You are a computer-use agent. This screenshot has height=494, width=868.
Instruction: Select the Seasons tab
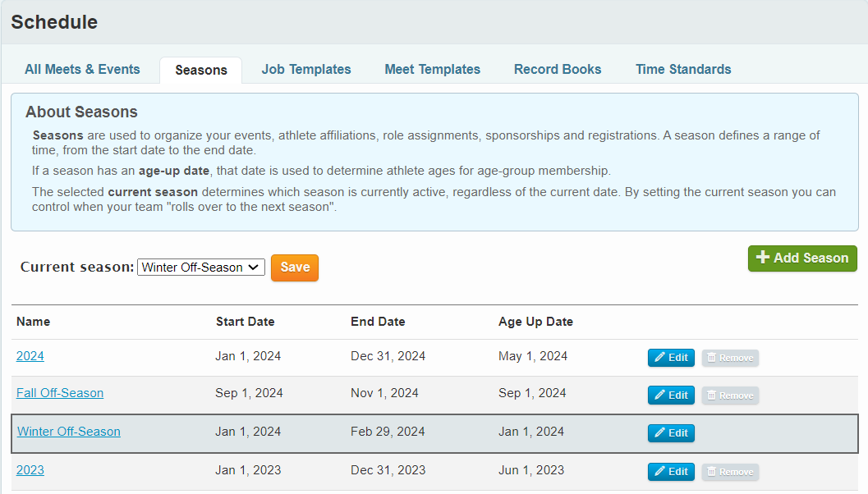point(201,71)
